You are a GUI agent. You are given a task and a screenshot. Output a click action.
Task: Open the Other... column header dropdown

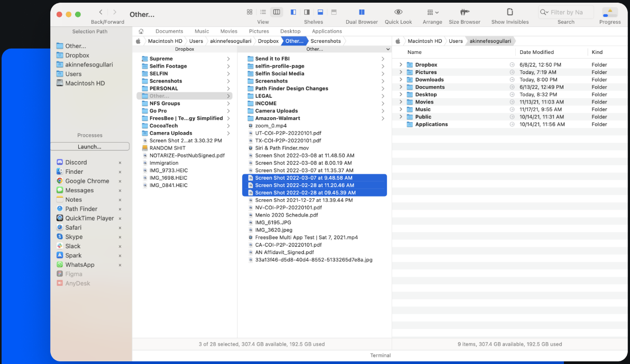tap(388, 49)
